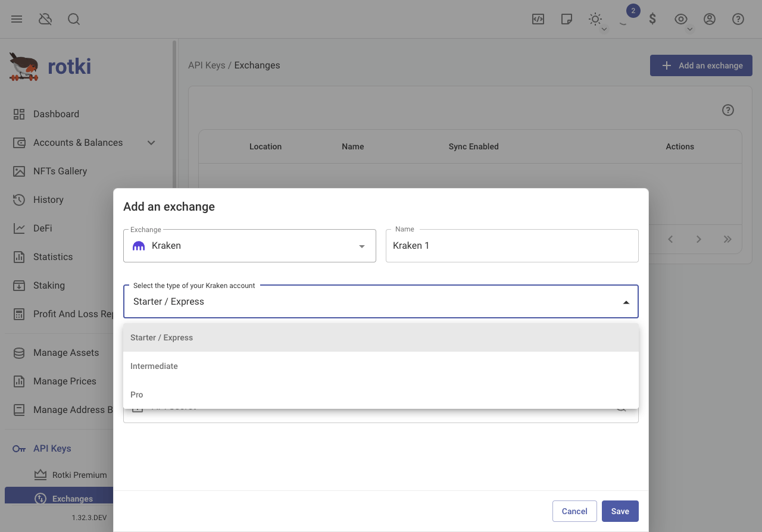Open the hamburger navigation menu

coord(17,19)
